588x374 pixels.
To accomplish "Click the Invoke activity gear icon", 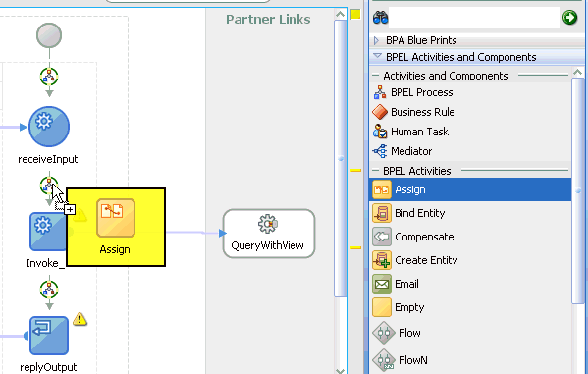I will (x=43, y=226).
